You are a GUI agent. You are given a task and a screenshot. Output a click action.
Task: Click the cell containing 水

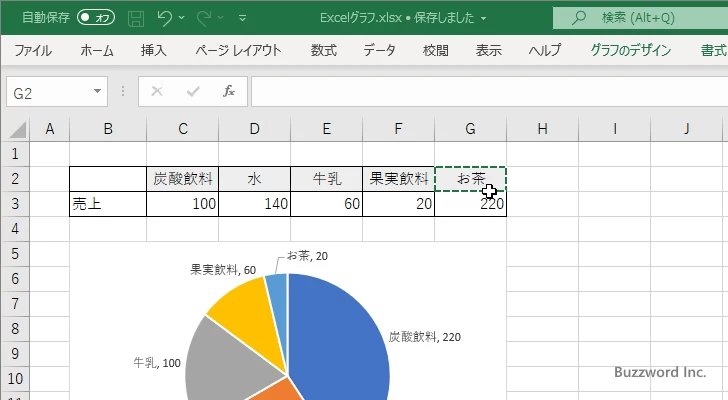(254, 179)
